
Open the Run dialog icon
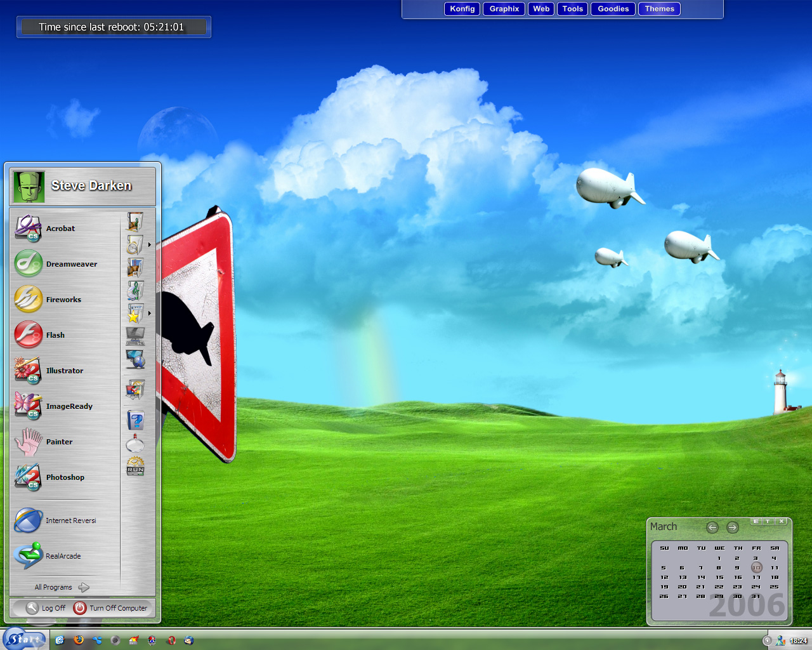coord(135,467)
